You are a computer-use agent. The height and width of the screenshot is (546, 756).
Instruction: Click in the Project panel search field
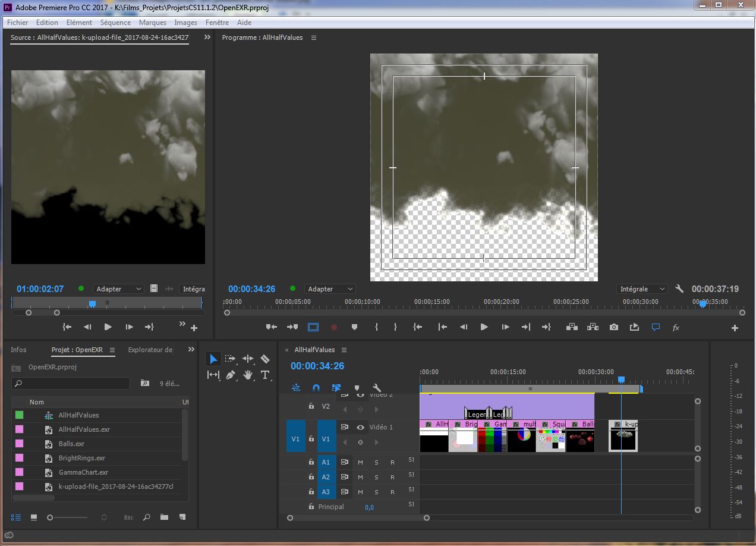click(x=71, y=384)
